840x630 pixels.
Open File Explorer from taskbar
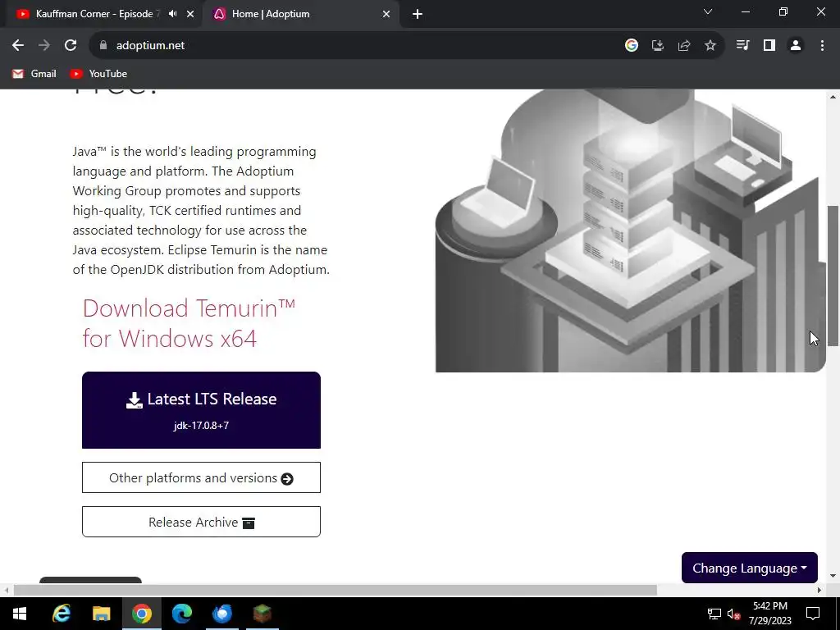(x=101, y=614)
